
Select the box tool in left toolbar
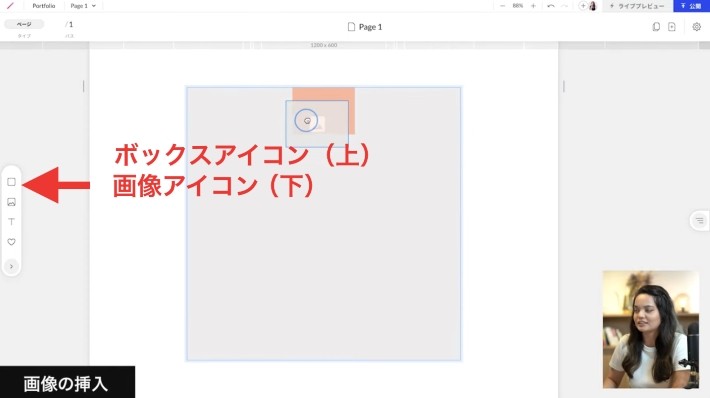tap(11, 182)
